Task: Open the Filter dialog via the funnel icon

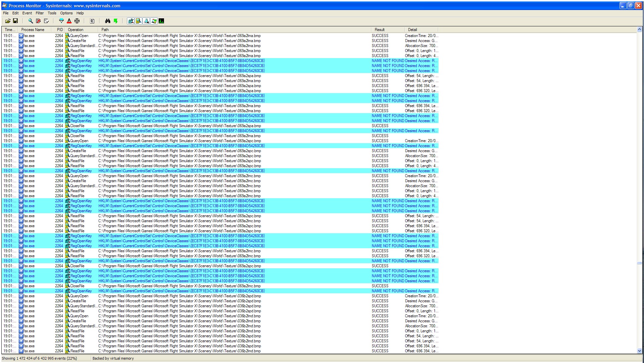Action: pyautogui.click(x=61, y=21)
